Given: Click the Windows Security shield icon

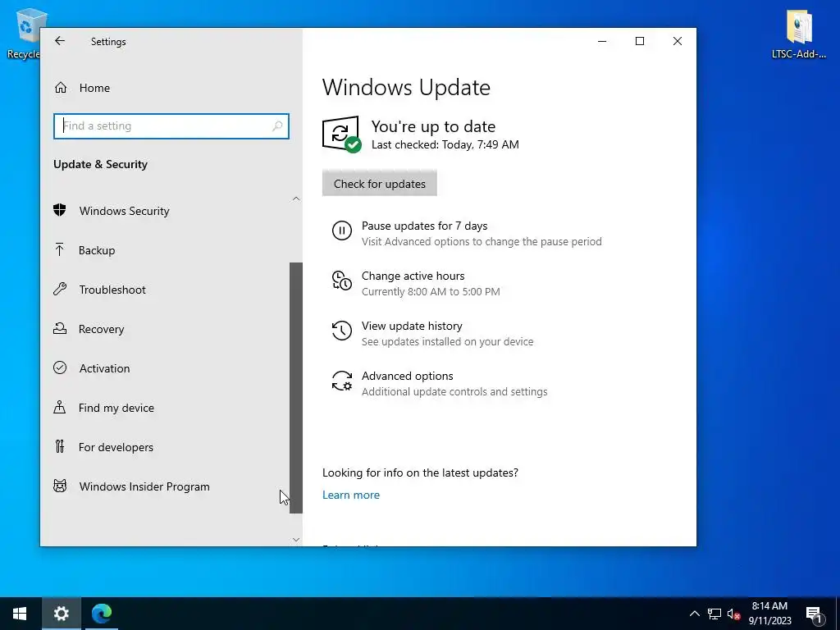Looking at the screenshot, I should [x=59, y=210].
